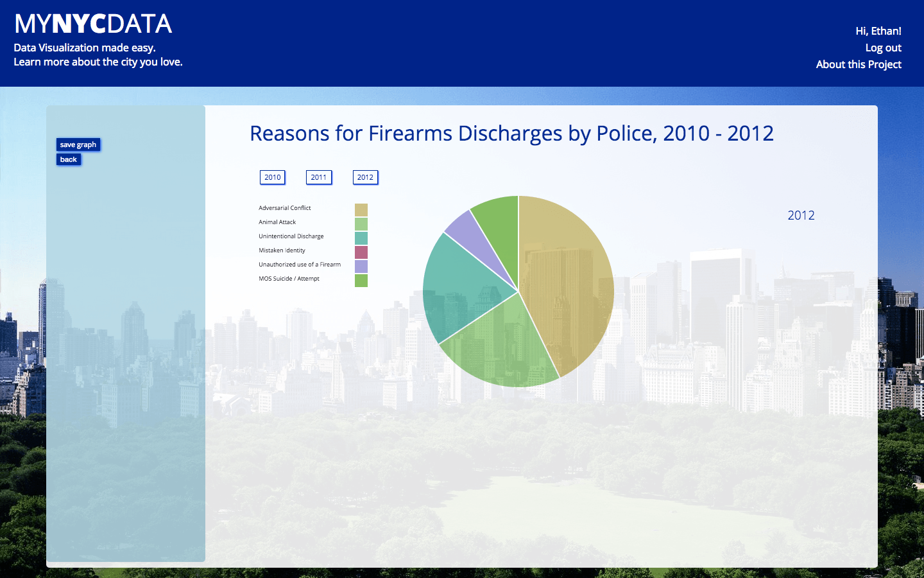Select the 2012 year button
924x578 pixels.
pos(365,177)
